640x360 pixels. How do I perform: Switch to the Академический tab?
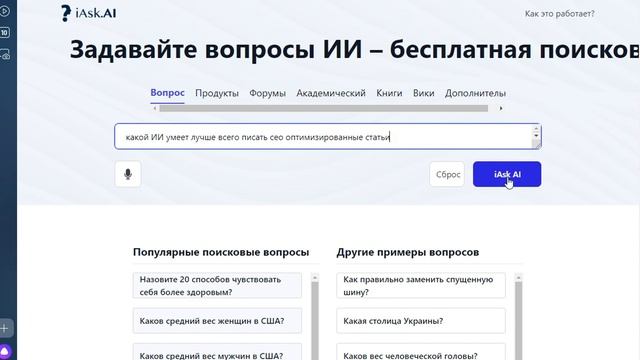[331, 93]
